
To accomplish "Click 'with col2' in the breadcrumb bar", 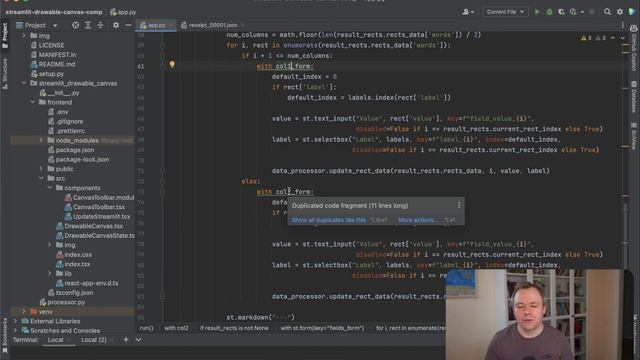I will pos(176,328).
